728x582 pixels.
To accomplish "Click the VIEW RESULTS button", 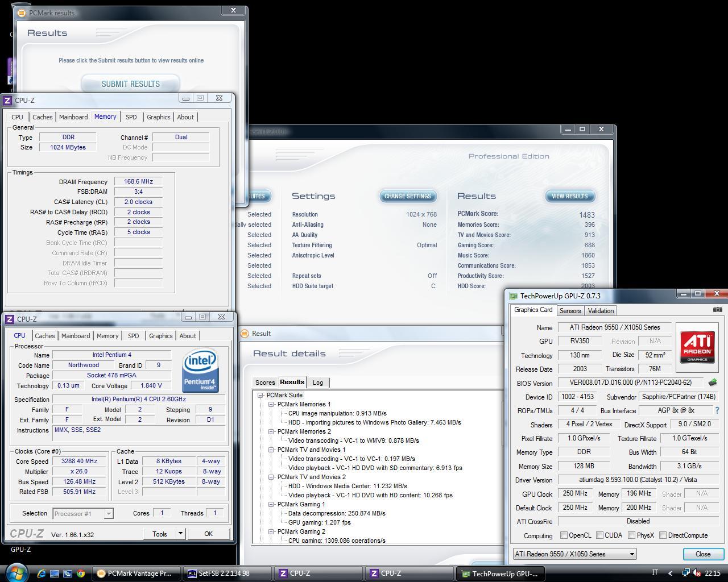I will pos(570,196).
